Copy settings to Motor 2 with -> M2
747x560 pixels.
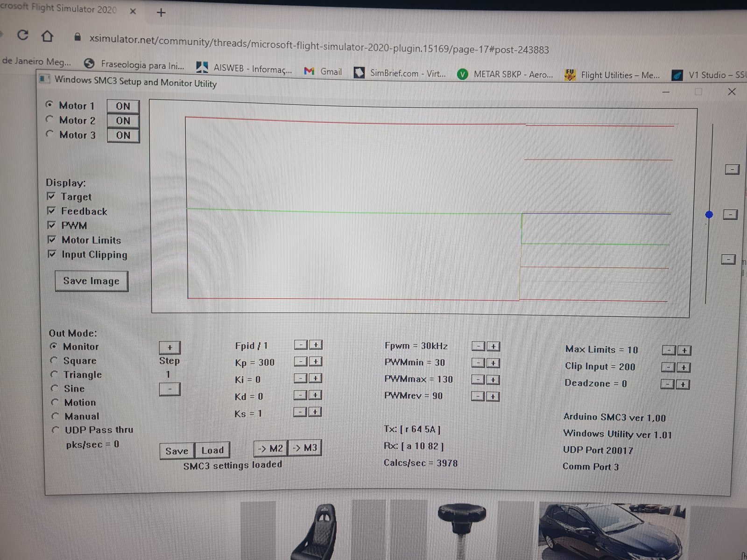coord(271,448)
